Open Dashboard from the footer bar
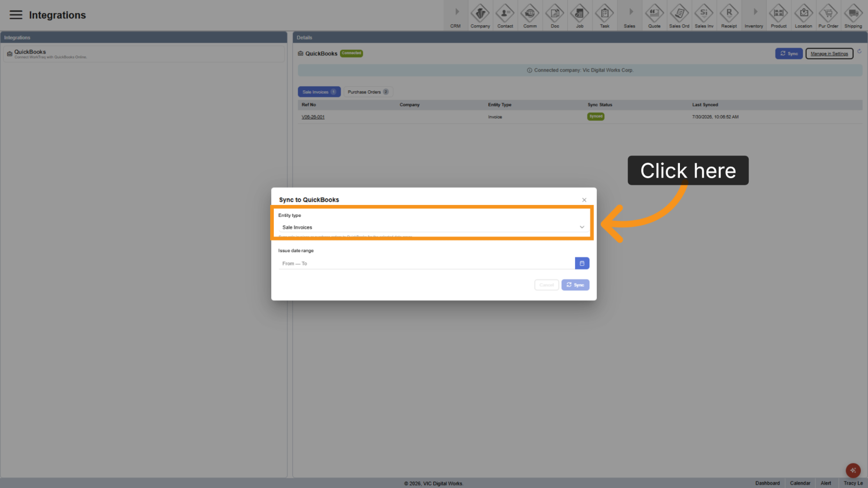Image resolution: width=868 pixels, height=488 pixels. 767,483
